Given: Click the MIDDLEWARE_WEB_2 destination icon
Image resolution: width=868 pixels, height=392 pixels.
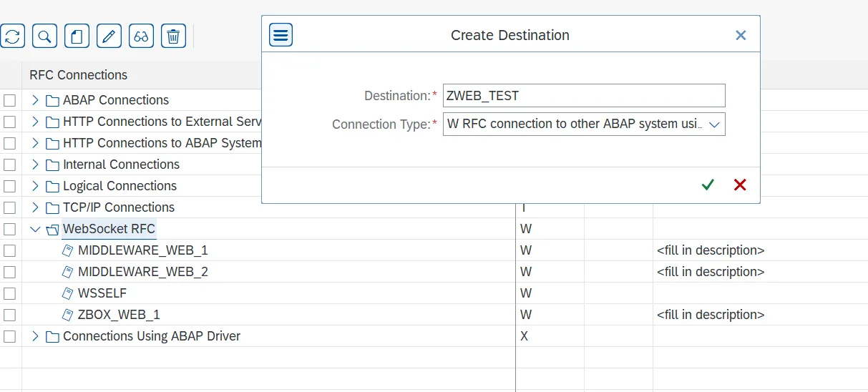Looking at the screenshot, I should (x=67, y=272).
